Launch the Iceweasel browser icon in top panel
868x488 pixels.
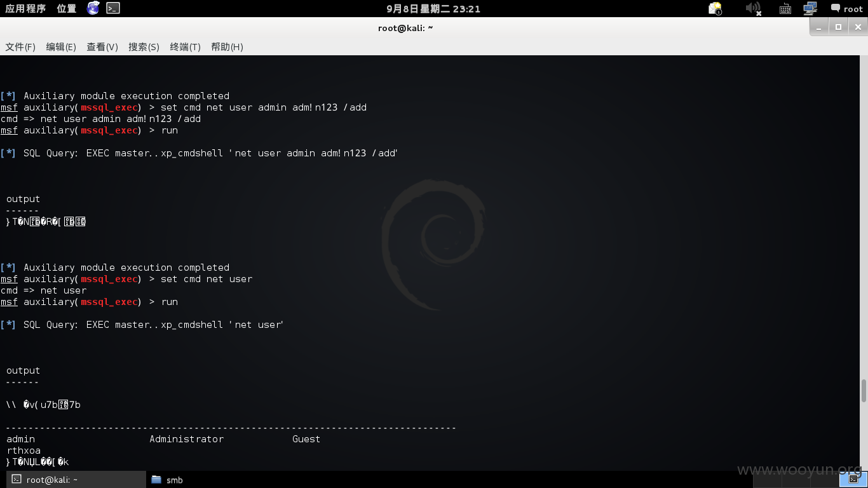(93, 8)
